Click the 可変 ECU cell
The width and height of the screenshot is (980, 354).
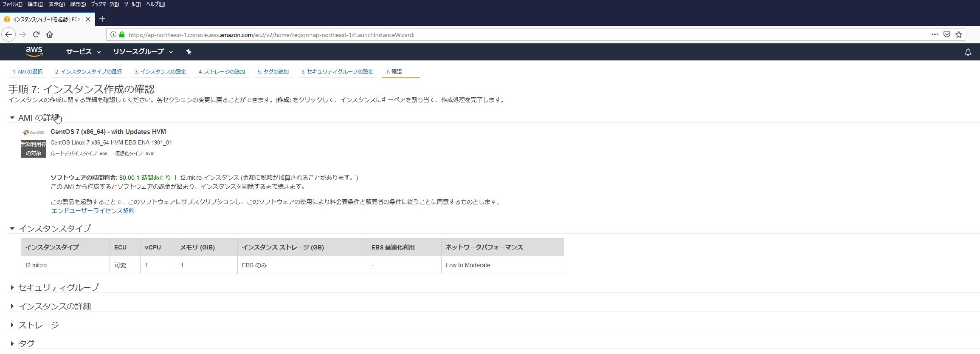125,265
